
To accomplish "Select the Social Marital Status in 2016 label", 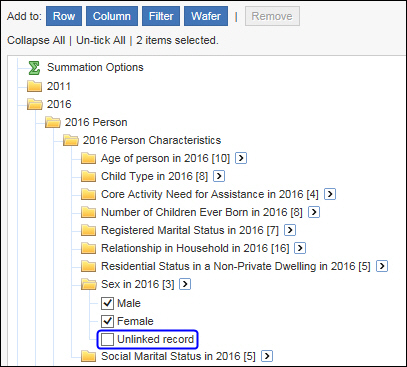I will click(x=178, y=356).
